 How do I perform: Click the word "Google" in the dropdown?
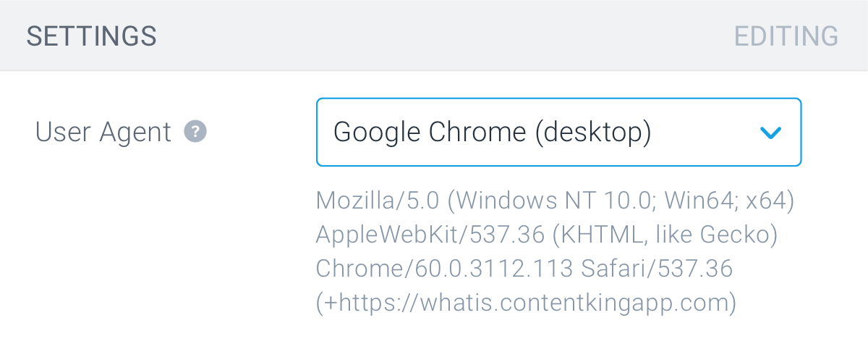pyautogui.click(x=378, y=133)
